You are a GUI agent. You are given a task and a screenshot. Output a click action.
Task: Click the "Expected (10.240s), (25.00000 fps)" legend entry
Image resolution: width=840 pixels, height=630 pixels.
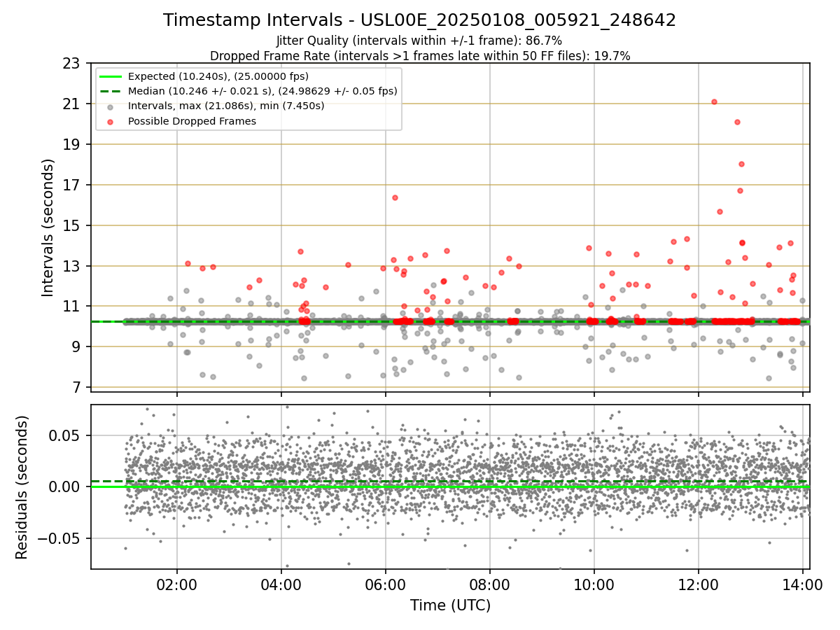pos(218,76)
